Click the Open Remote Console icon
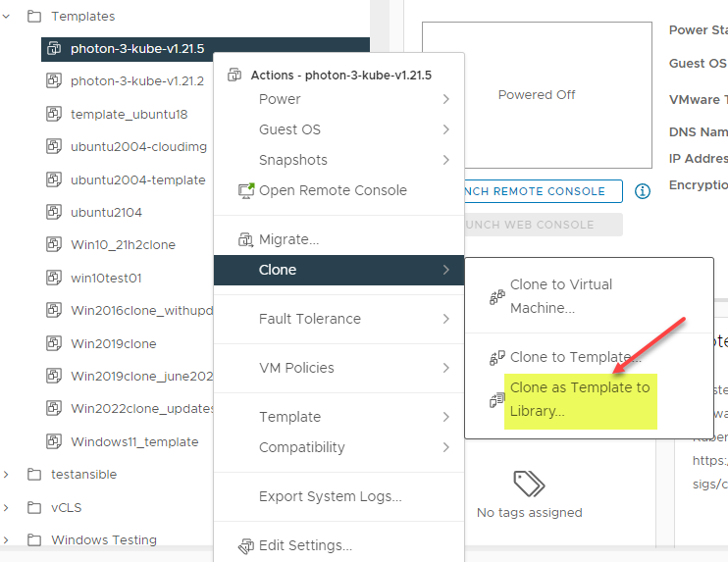The width and height of the screenshot is (728, 562). point(246,190)
